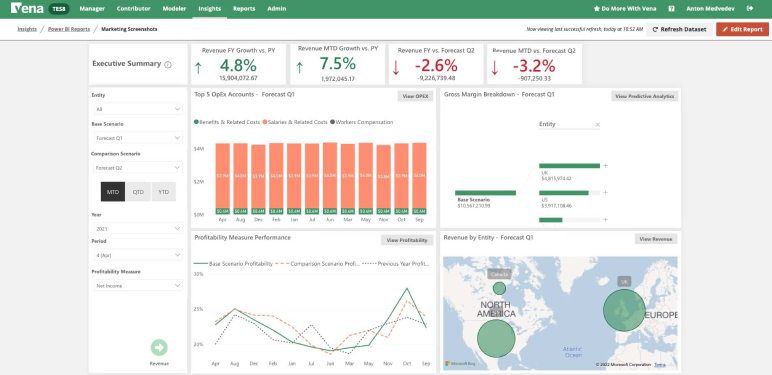The height and width of the screenshot is (375, 772).
Task: Click the UK gross margin bar
Action: tap(569, 166)
